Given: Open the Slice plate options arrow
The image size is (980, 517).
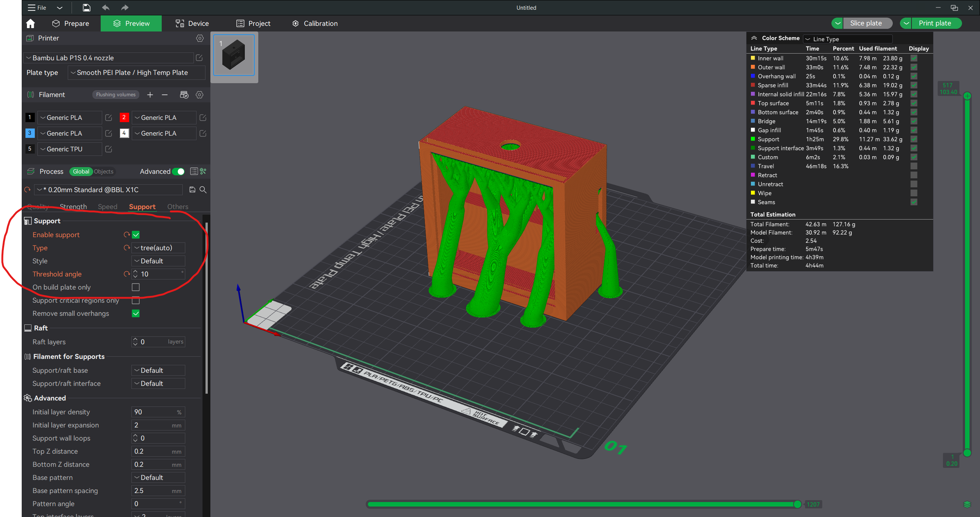Looking at the screenshot, I should (837, 24).
